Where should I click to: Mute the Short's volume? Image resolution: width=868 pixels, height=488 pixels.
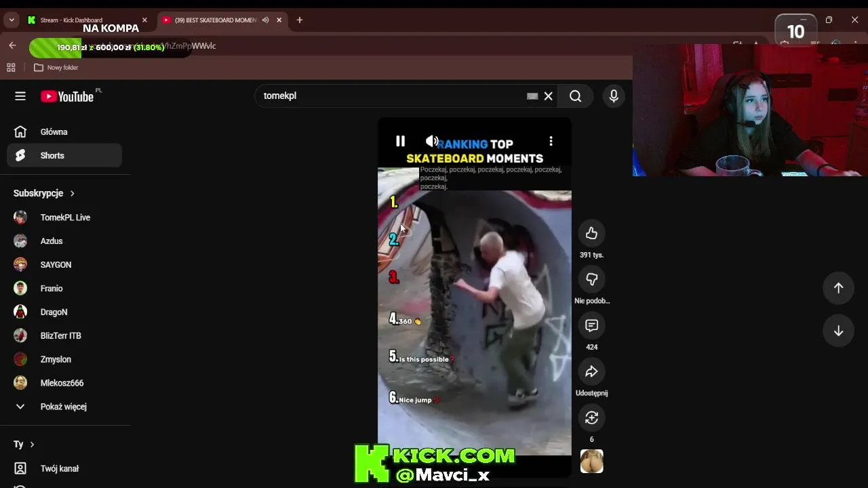(431, 141)
